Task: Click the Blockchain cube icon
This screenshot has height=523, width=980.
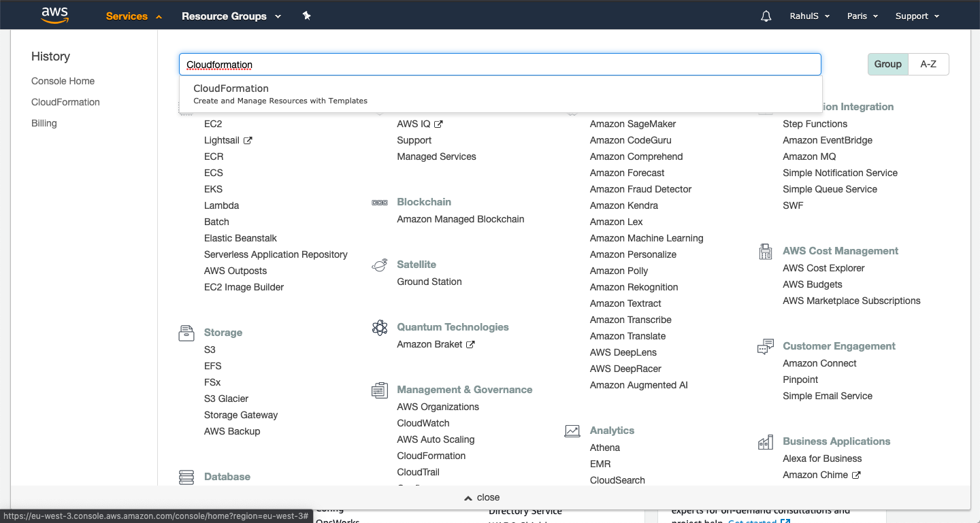Action: pos(380,202)
